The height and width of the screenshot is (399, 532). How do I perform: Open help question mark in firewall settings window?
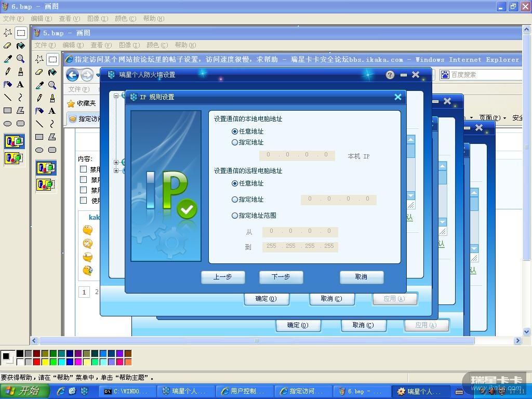click(390, 75)
